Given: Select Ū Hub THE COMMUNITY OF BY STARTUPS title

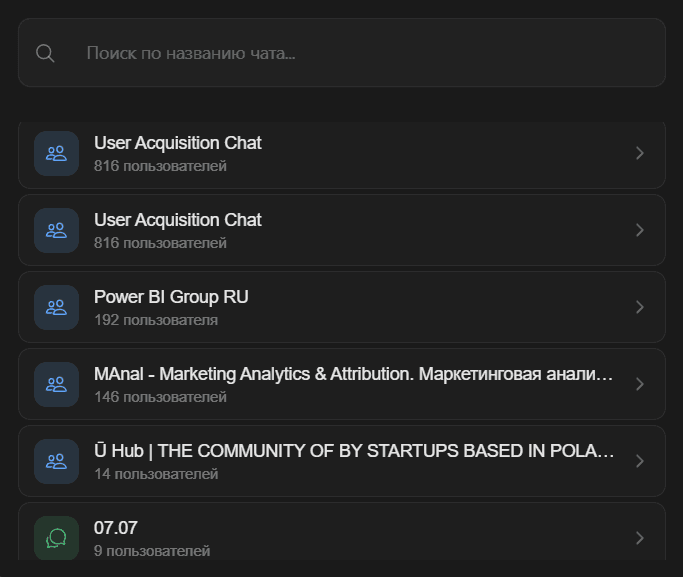Looking at the screenshot, I should [354, 451].
